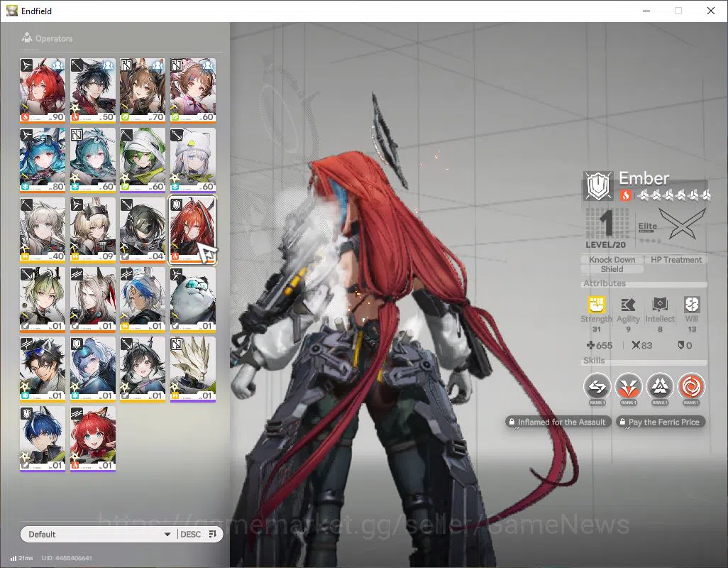Select the dark masked operator at level 04

tap(143, 230)
